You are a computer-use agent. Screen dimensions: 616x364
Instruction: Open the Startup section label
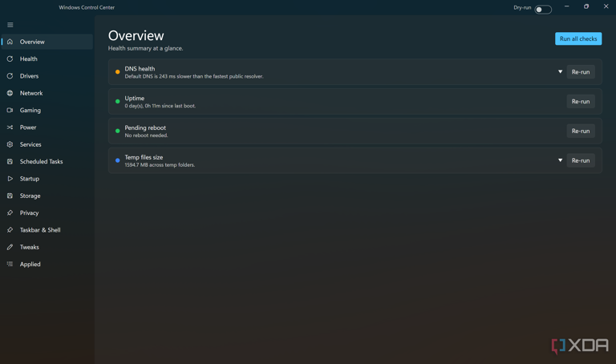point(30,179)
